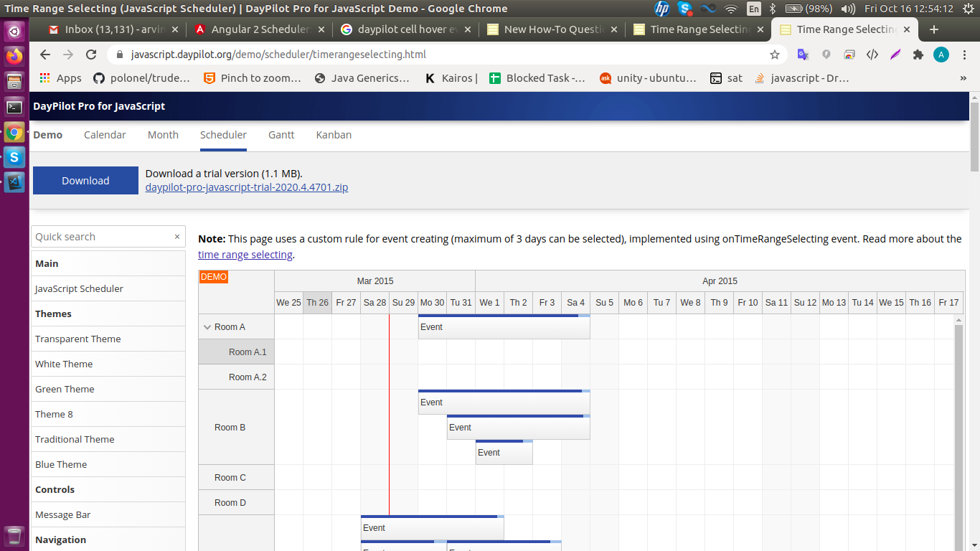Go back to the previous page

(x=45, y=55)
